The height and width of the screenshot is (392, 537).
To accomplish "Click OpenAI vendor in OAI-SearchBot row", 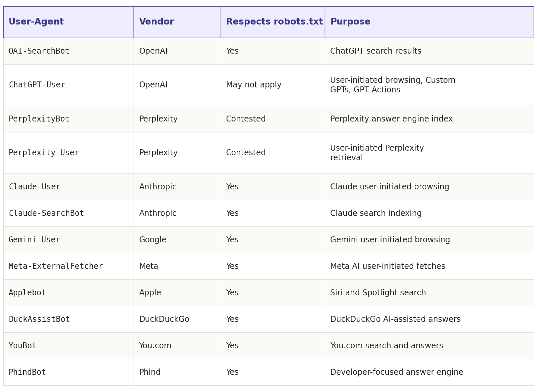I will [177, 51].
